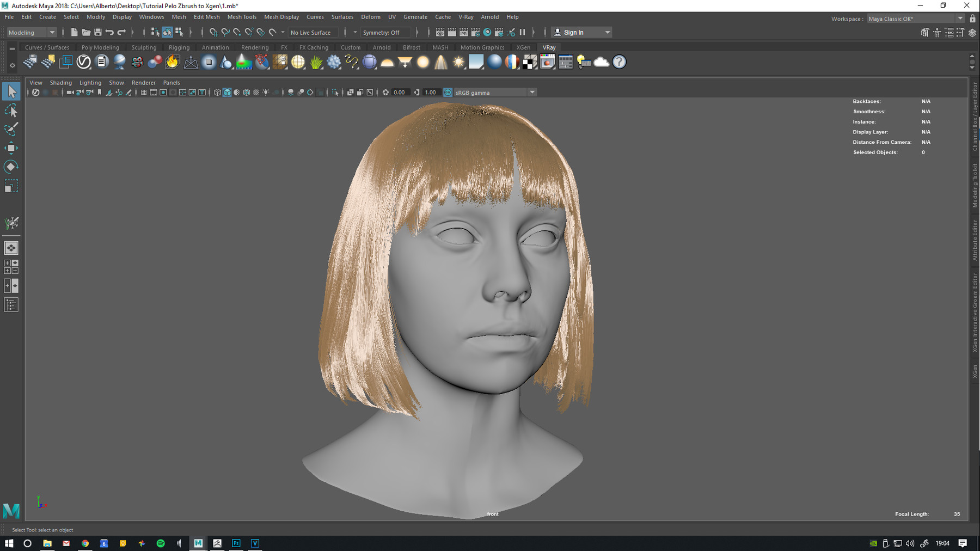Toggle smooth shade all in viewport toolbar
980x551 pixels.
tap(227, 93)
